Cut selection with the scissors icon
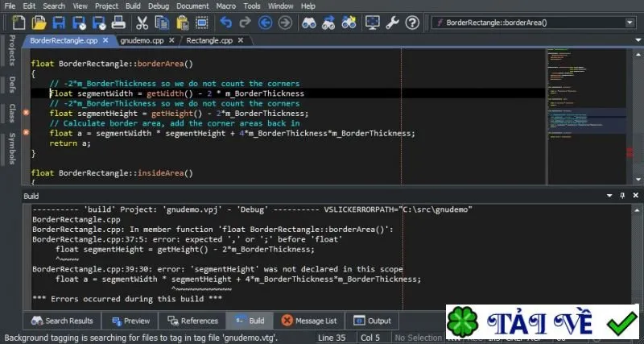The height and width of the screenshot is (344, 644). pos(142,23)
